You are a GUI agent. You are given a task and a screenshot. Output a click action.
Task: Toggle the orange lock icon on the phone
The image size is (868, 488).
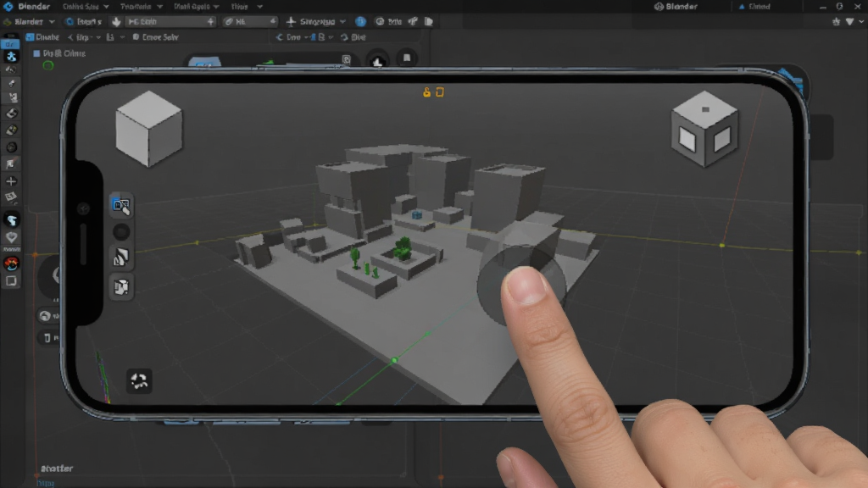427,92
